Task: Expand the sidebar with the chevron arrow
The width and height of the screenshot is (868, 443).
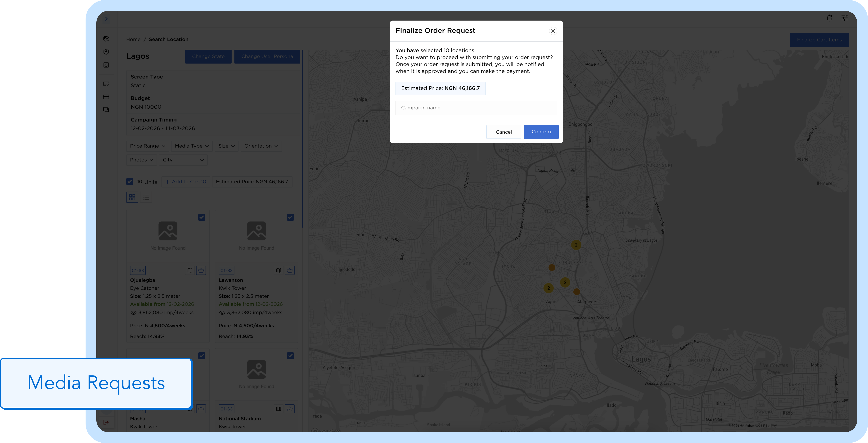Action: point(106,19)
